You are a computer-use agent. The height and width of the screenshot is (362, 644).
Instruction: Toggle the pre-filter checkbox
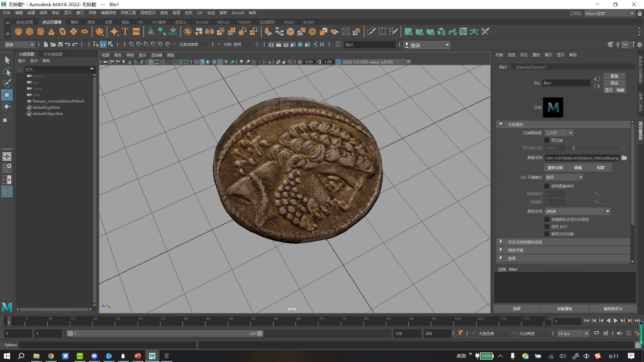(547, 140)
